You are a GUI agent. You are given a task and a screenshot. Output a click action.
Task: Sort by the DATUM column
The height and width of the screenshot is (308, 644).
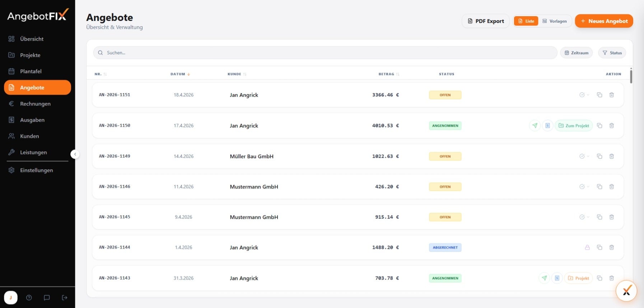click(x=180, y=74)
